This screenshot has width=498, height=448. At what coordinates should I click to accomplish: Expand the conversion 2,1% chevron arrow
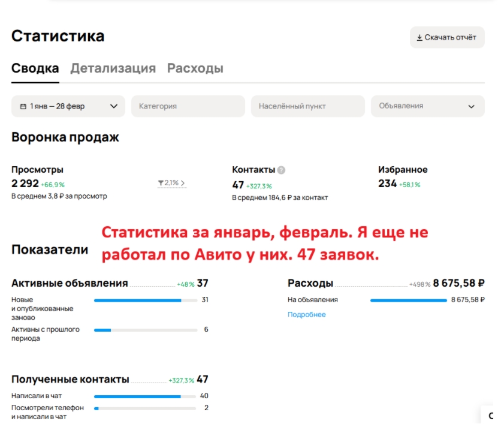[x=183, y=183]
